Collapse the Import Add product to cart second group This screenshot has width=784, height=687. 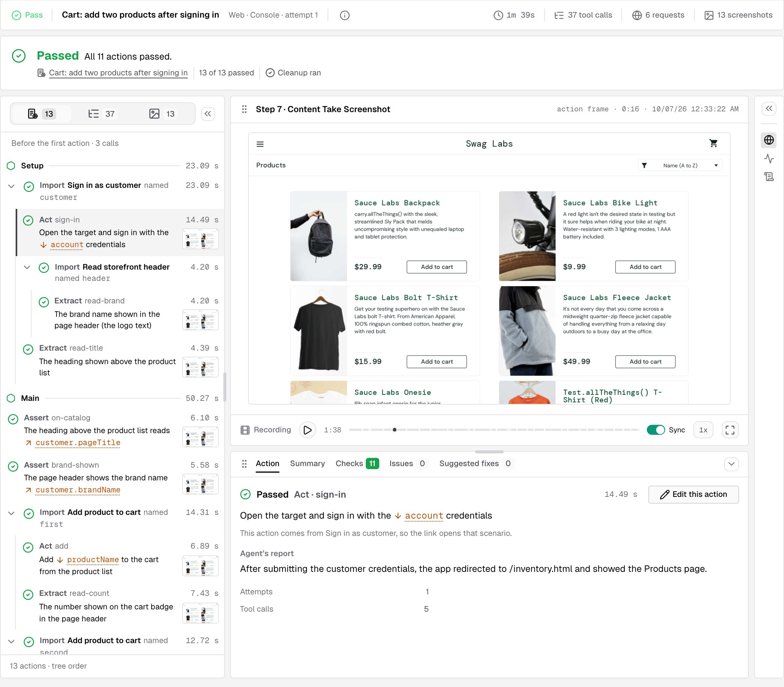(x=12, y=641)
